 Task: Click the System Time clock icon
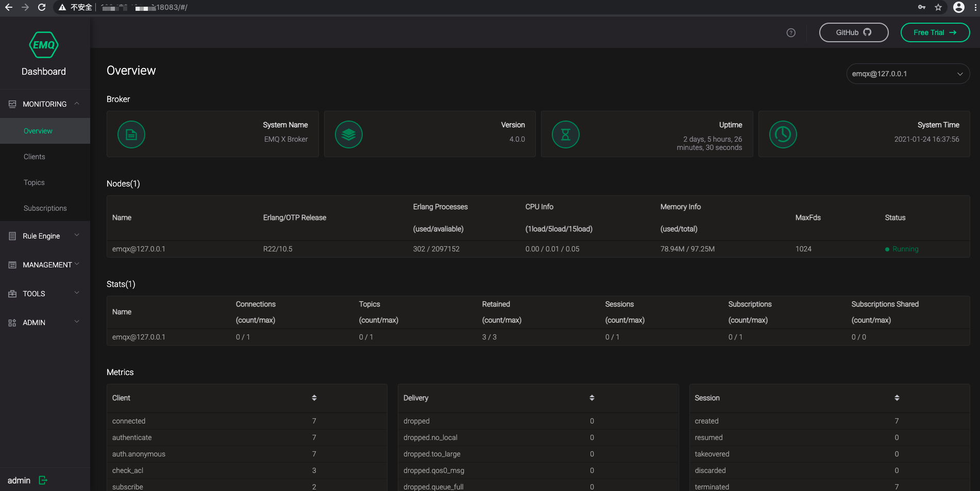[783, 134]
